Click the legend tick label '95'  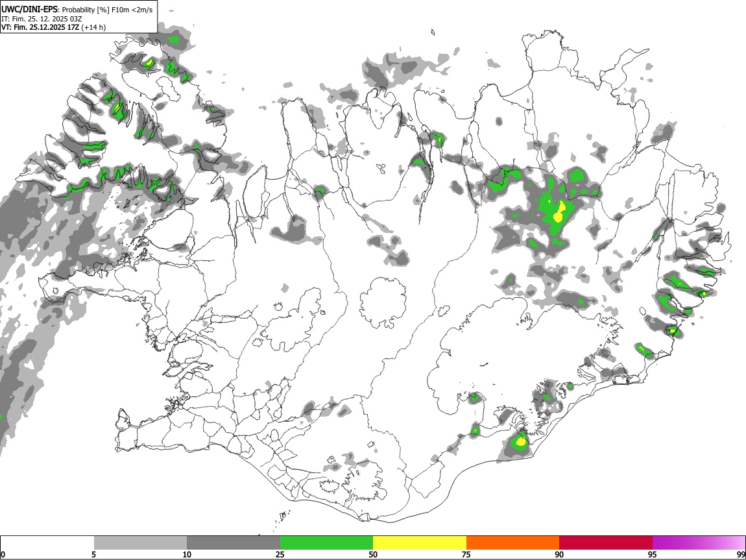pos(653,554)
